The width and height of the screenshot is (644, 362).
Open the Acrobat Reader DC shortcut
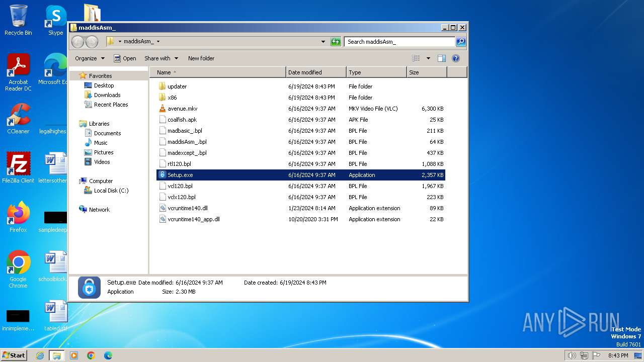pyautogui.click(x=18, y=73)
